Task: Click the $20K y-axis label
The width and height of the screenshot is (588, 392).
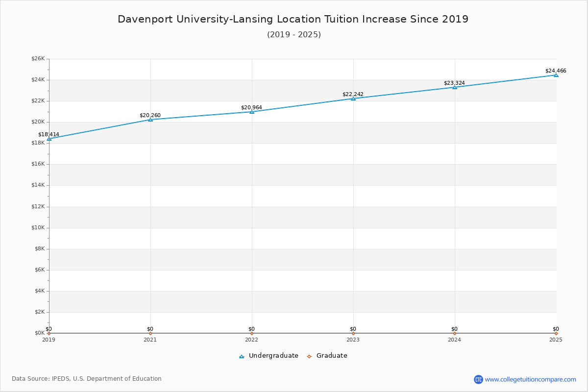Action: coord(38,122)
